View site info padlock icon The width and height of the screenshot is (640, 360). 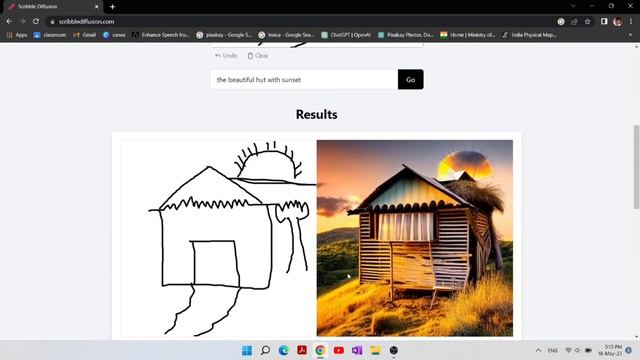(52, 22)
